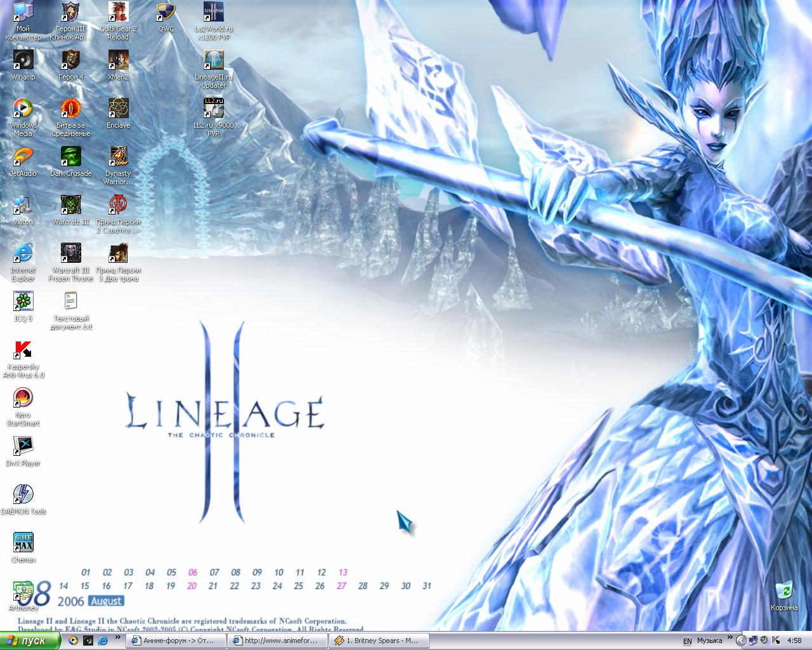Viewport: 812px width, 650px height.
Task: Switch to the Аниме-форум taskbar window
Action: [x=176, y=640]
